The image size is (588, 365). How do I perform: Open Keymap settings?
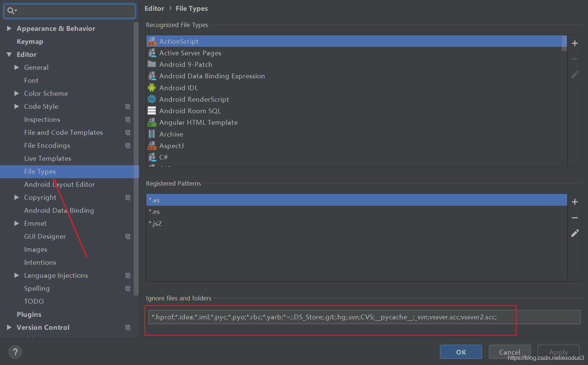coord(30,42)
